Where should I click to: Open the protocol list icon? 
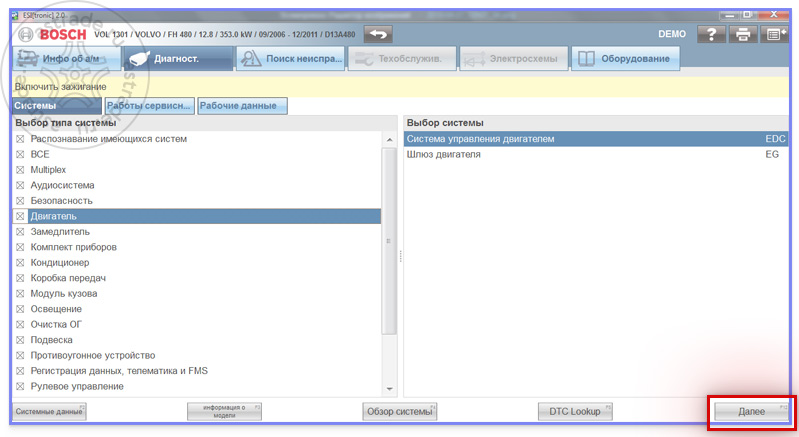click(774, 34)
